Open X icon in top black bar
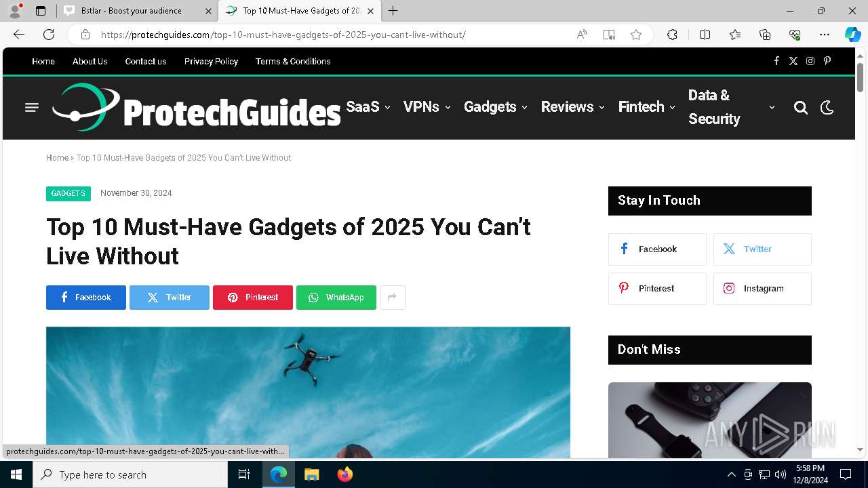 [x=793, y=61]
